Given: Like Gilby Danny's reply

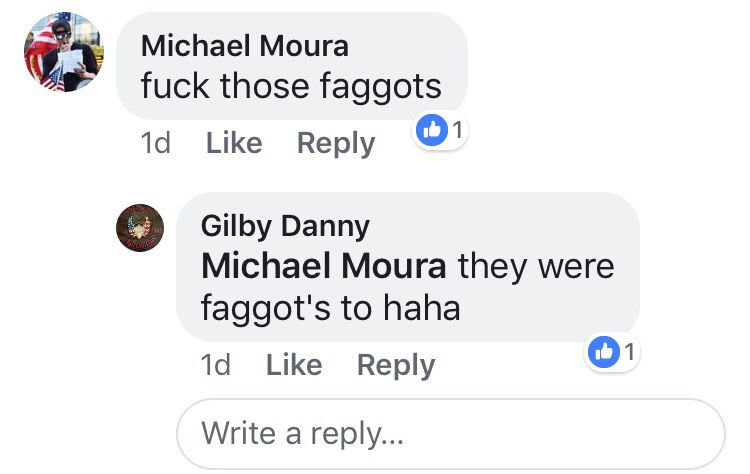Looking at the screenshot, I should click(294, 365).
